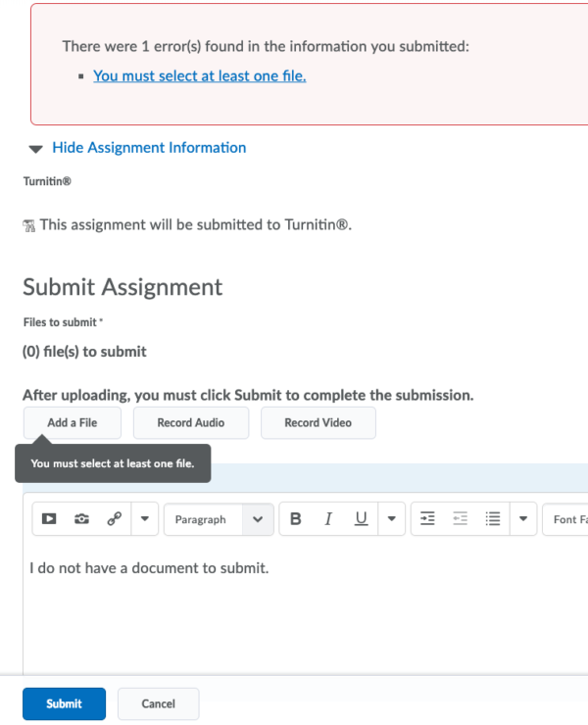Click the increase indent icon

pos(427,519)
